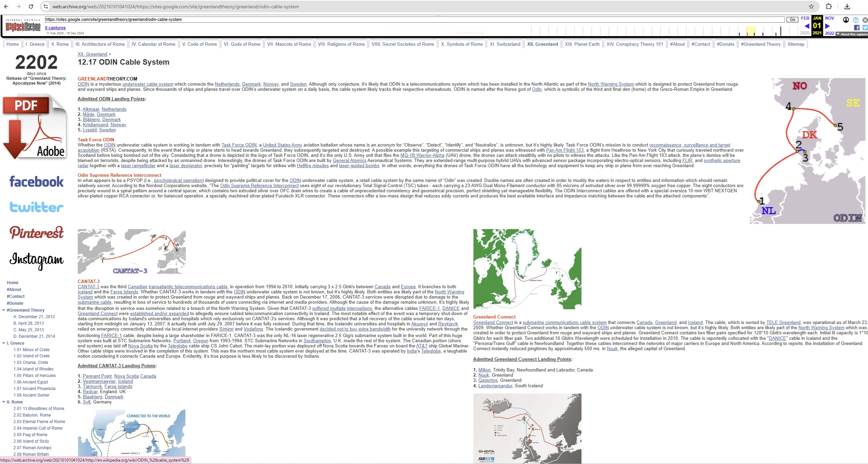Click the Instagram logo in sidebar
This screenshot has height=464, width=868.
(36, 260)
